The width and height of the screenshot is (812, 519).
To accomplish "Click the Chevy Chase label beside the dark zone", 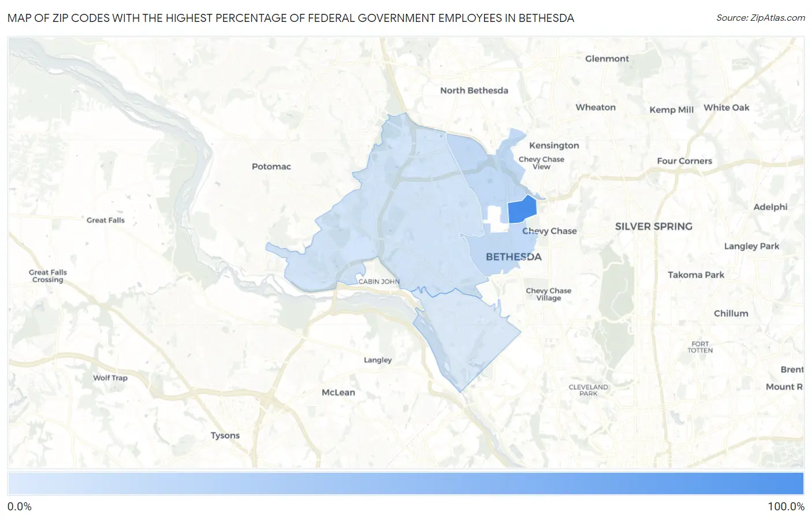I will click(x=550, y=231).
